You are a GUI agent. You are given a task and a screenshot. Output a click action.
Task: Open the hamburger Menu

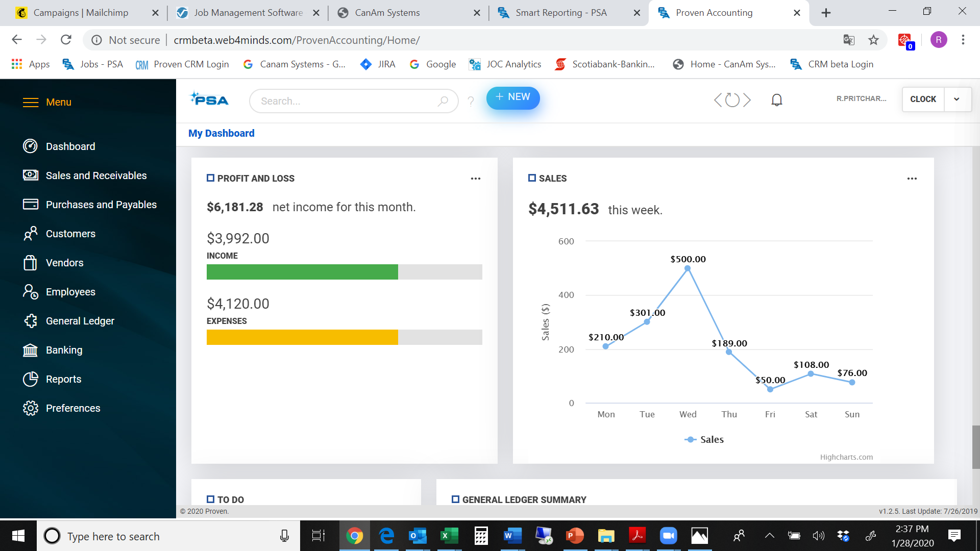click(x=31, y=102)
